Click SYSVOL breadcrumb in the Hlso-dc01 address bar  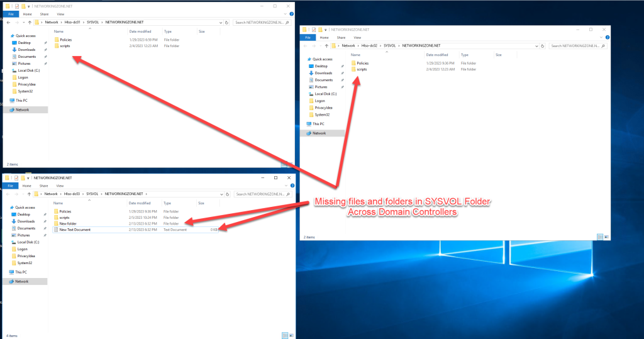[x=92, y=22]
